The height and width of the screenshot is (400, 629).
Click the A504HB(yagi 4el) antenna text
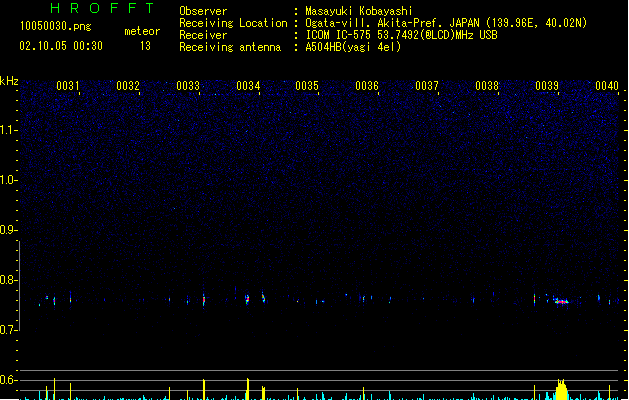tap(353, 47)
